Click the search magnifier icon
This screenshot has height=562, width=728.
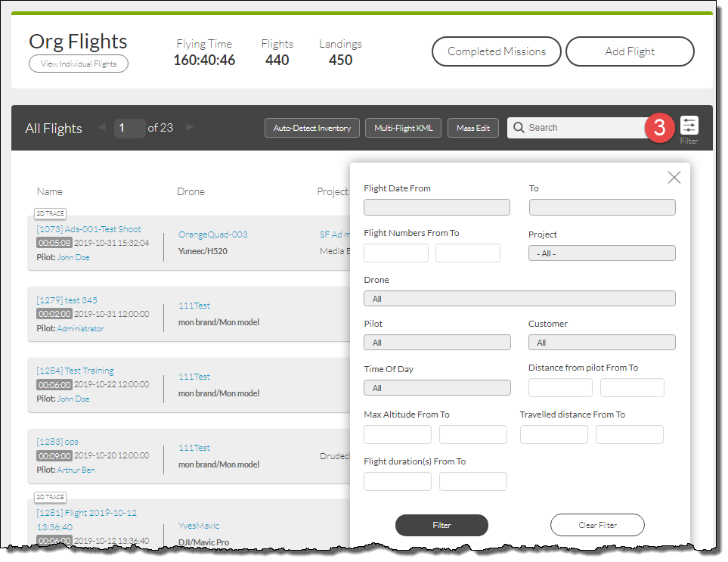point(519,127)
